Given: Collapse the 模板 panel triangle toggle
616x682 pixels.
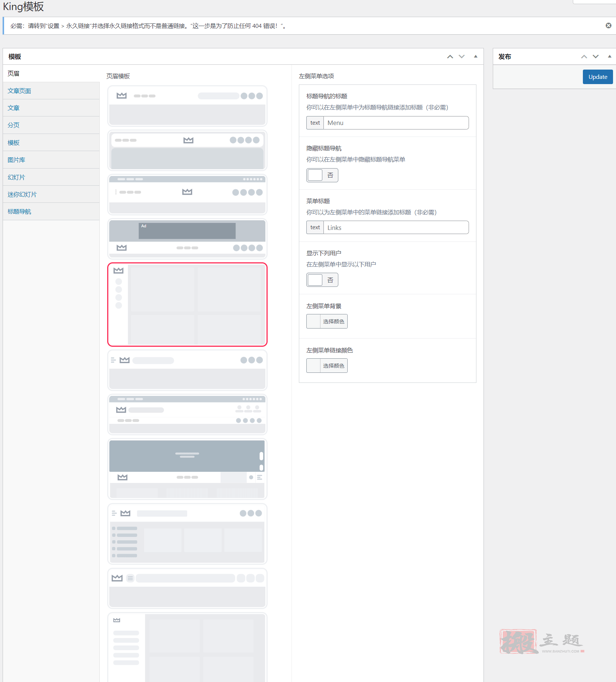Looking at the screenshot, I should click(x=475, y=57).
